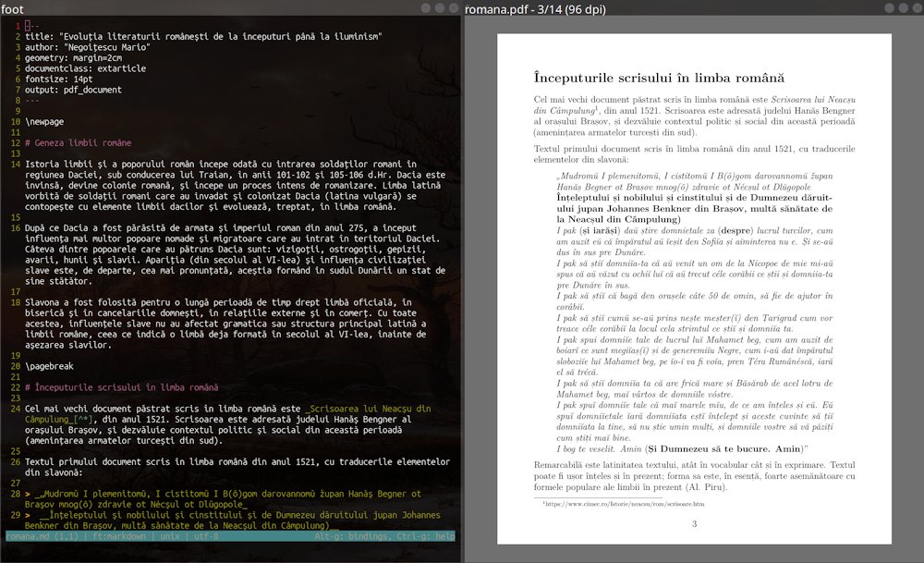Screen dimensions: 924x563
Task: Click the footnote marker after 'din Câmpulung' in the PDF
Action: coord(596,108)
